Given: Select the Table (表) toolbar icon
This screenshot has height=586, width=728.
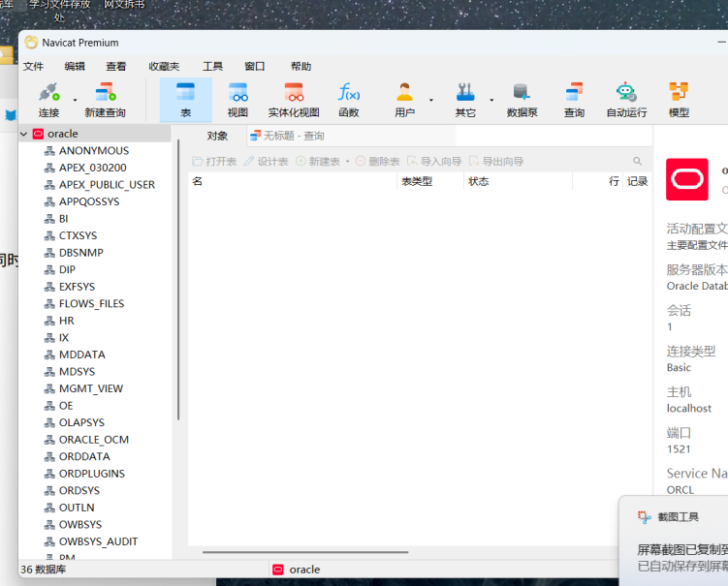Looking at the screenshot, I should [x=186, y=100].
